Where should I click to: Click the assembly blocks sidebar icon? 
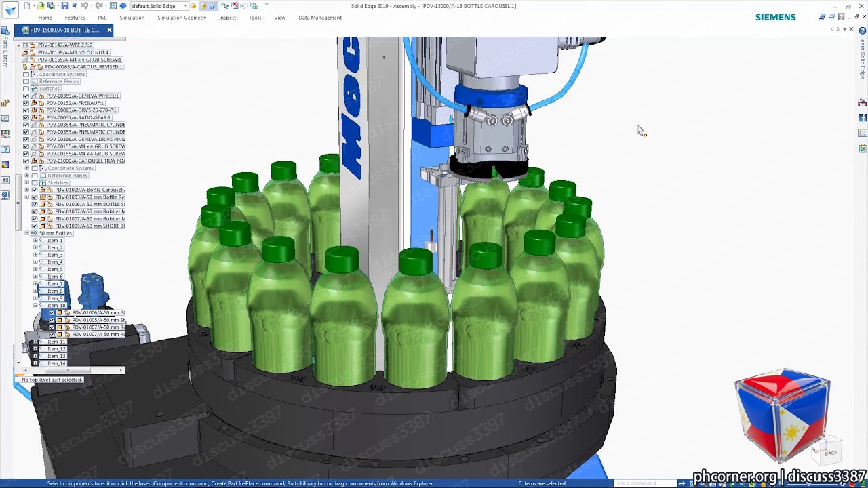5,103
